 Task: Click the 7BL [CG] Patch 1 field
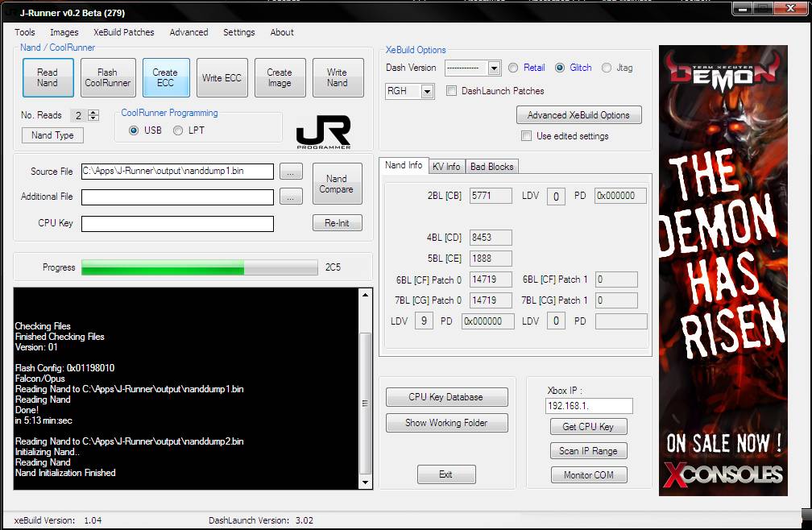tap(616, 300)
